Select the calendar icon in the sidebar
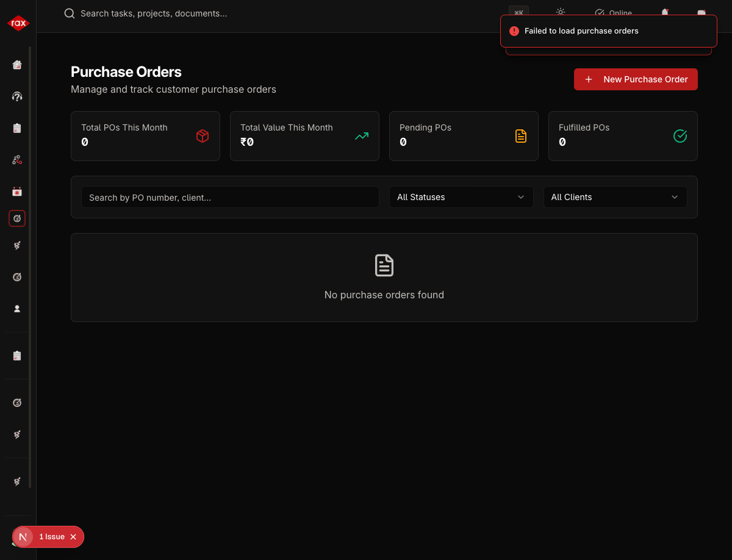 pyautogui.click(x=17, y=192)
